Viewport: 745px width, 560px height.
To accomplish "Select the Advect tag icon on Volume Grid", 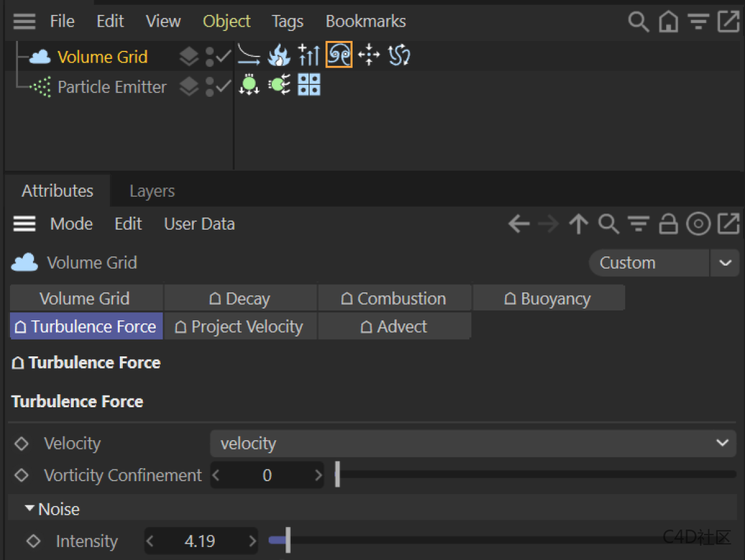I will (399, 56).
